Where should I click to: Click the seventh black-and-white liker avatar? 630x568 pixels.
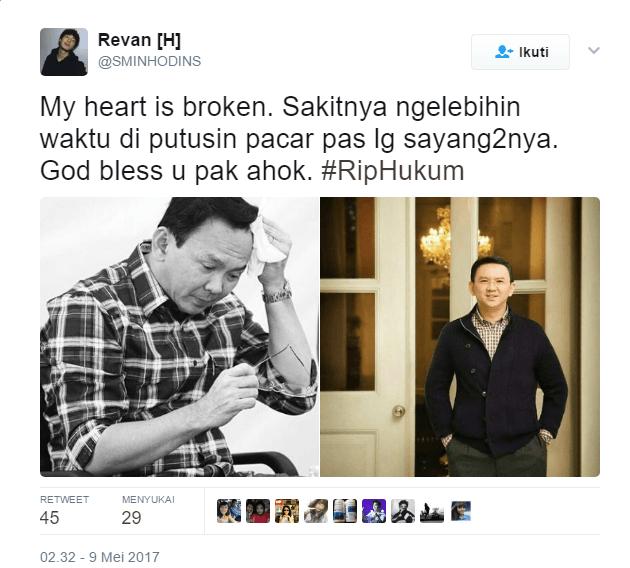[403, 511]
